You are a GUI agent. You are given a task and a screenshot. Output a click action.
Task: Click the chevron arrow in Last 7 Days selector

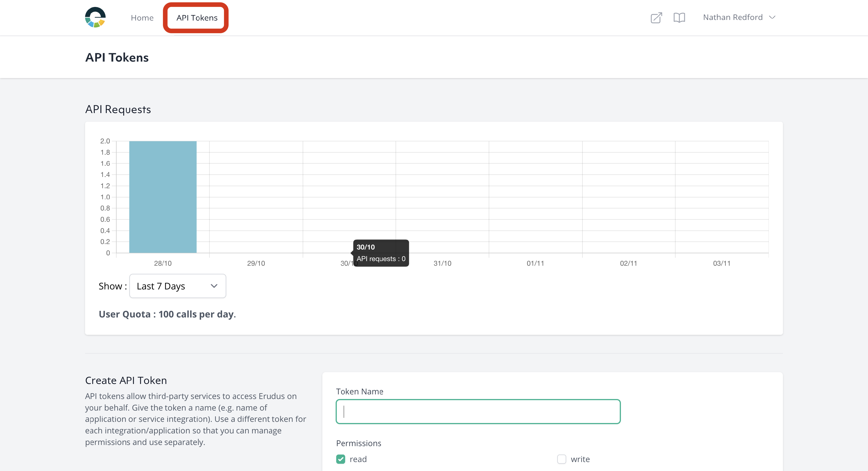click(x=214, y=286)
